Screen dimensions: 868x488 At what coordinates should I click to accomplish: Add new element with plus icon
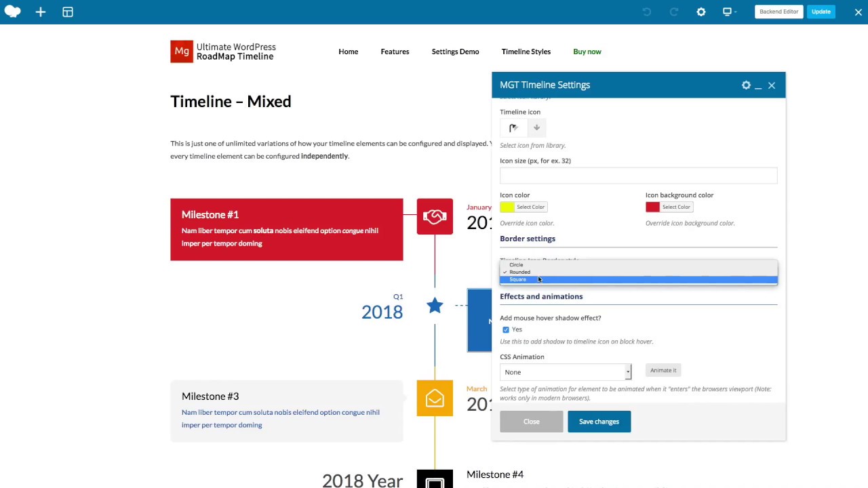41,12
